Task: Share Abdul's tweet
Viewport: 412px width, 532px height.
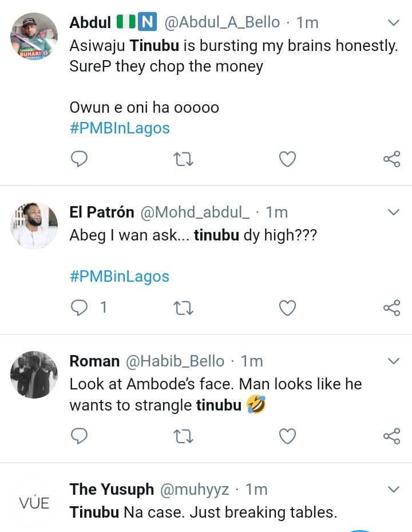Action: [391, 159]
